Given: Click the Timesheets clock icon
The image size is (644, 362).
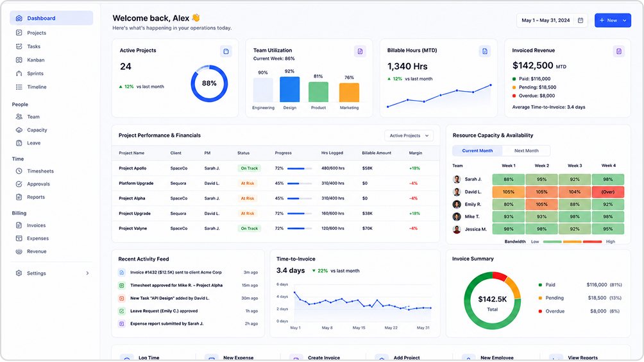Looking at the screenshot, I should [19, 171].
